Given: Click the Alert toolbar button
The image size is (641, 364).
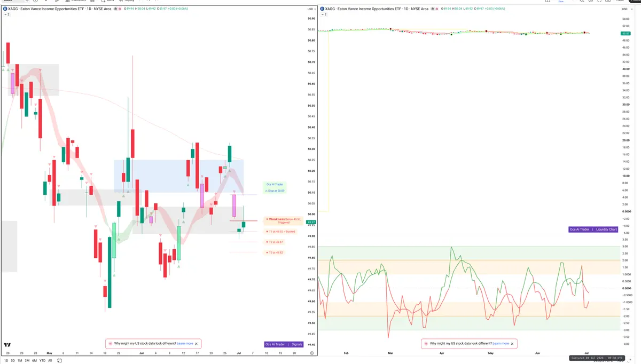Looking at the screenshot, I should [x=108, y=1].
